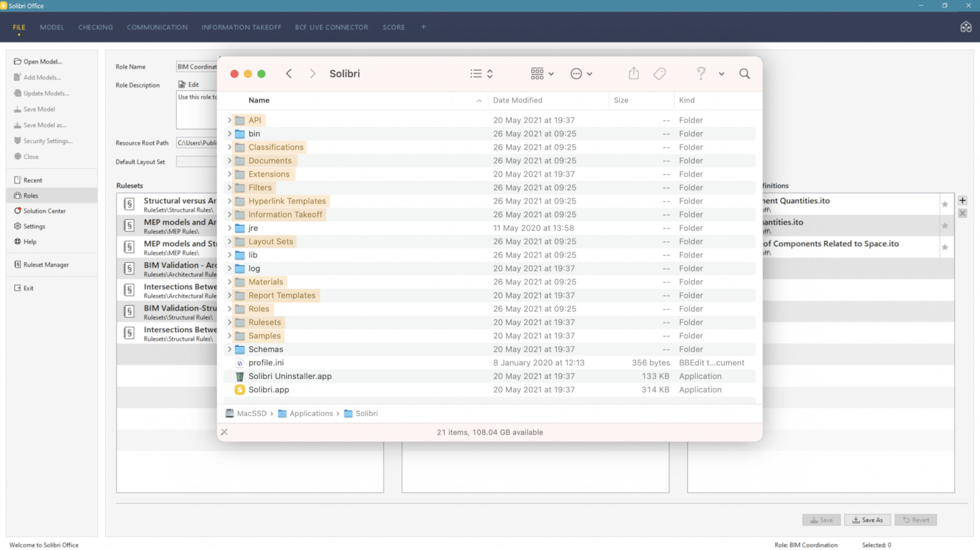
Task: Open the INFORMATION TAKEOFF tab
Action: click(x=241, y=27)
